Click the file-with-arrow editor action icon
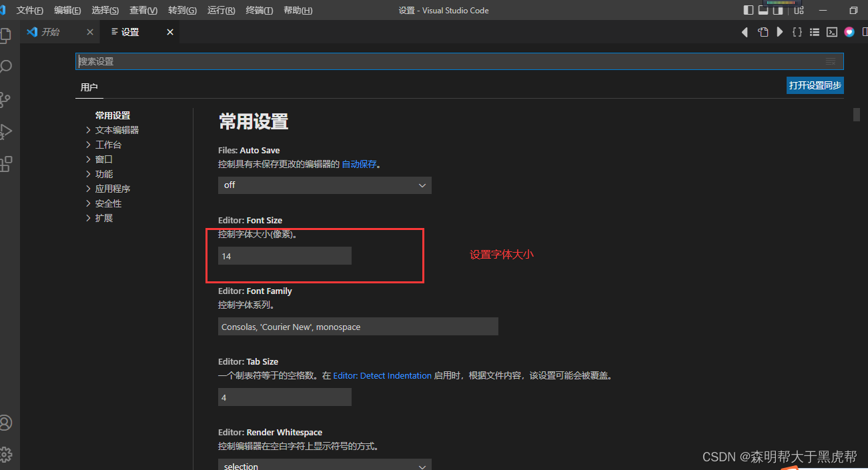The image size is (868, 470). (763, 32)
